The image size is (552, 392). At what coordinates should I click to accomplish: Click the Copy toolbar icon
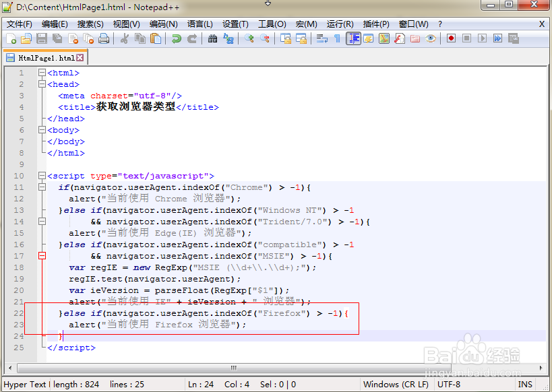tap(140, 38)
